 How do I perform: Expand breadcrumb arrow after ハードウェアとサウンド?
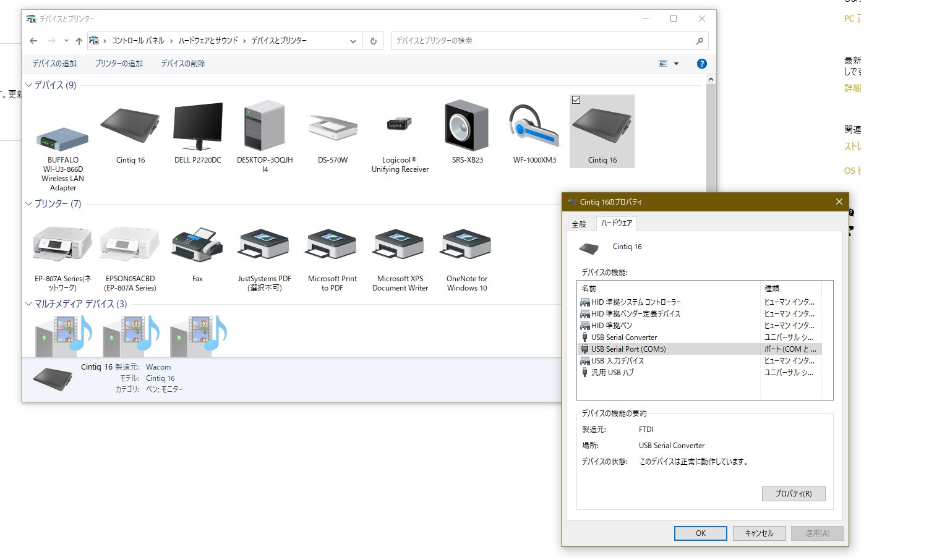tap(244, 41)
